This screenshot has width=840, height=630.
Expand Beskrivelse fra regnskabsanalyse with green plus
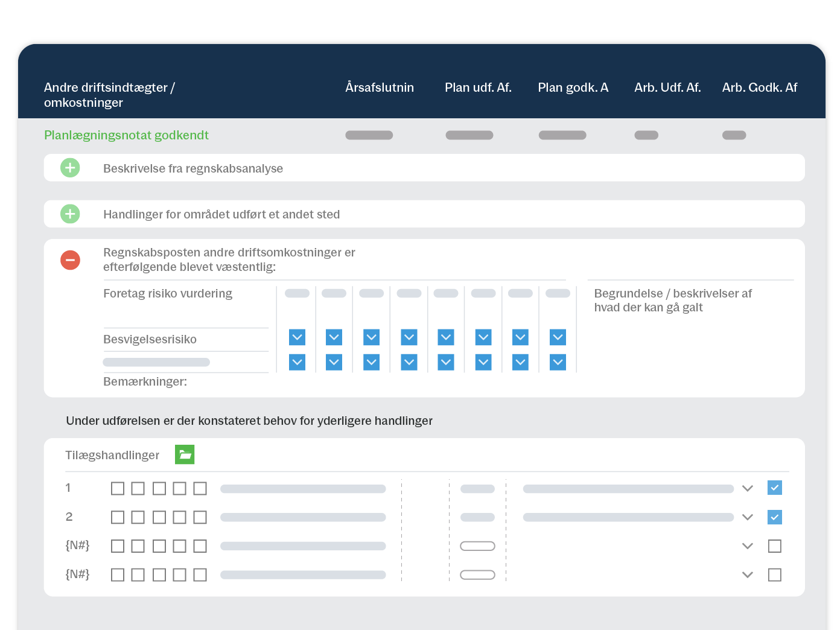70,168
